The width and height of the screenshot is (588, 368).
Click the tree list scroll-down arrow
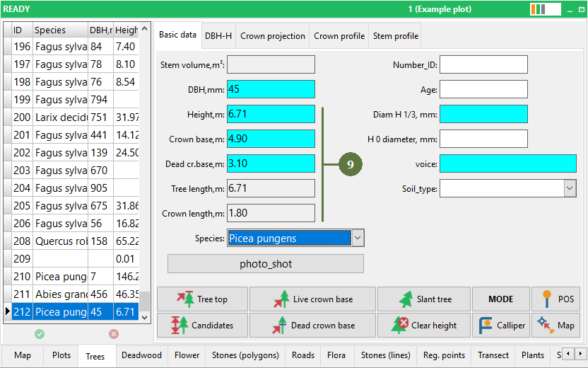[x=145, y=317]
